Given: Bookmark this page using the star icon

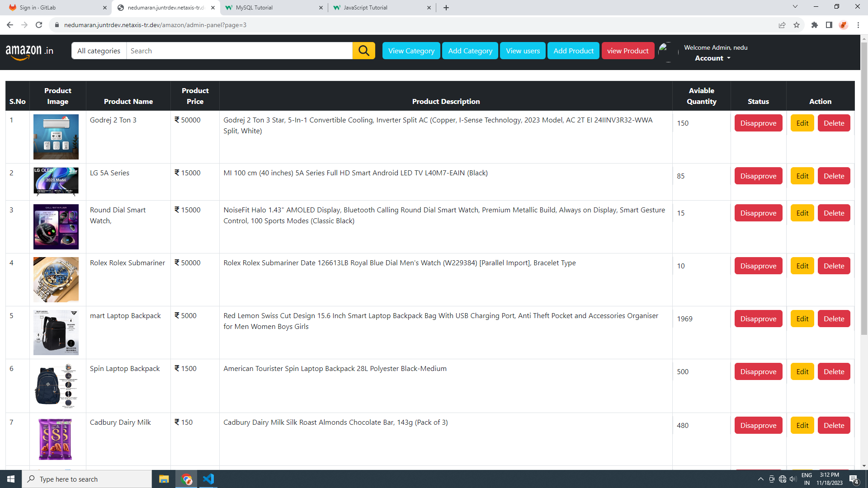Looking at the screenshot, I should point(797,25).
